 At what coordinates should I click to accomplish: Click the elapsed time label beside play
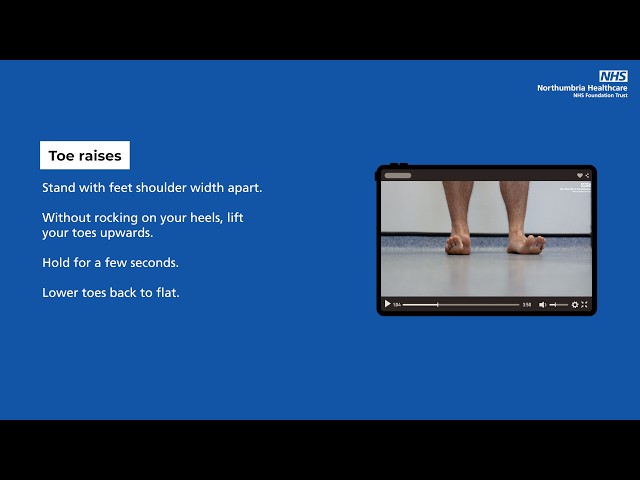[x=397, y=304]
